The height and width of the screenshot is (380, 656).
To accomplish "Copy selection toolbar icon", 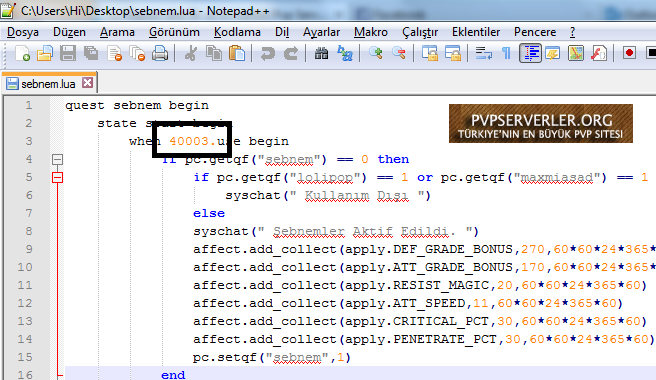I will click(214, 54).
